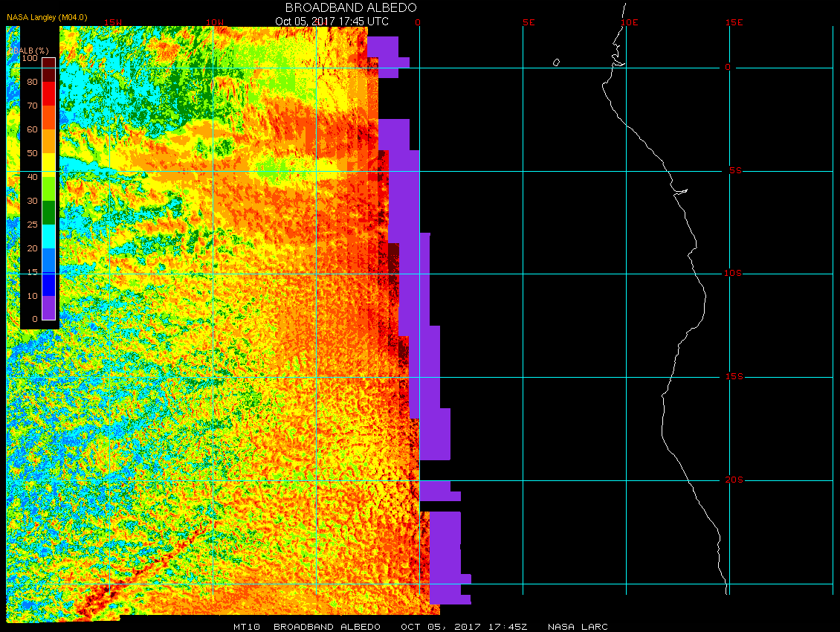
Task: Select the 15W longitude label
Action: point(112,22)
